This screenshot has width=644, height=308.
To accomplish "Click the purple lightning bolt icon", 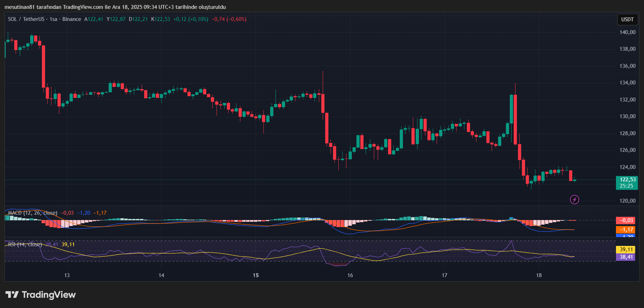I will tap(574, 200).
